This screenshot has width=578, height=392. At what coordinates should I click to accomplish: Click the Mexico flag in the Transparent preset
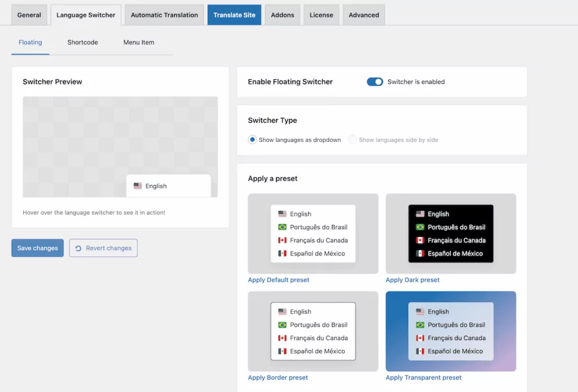click(x=421, y=351)
